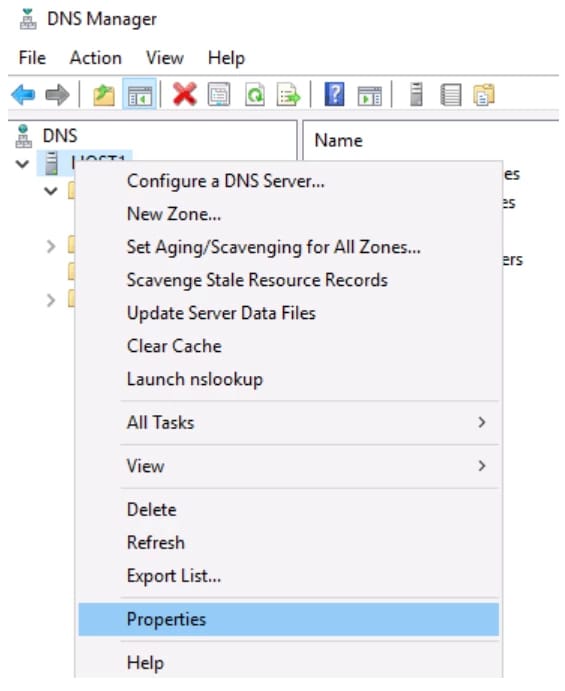The image size is (565, 691).
Task: Click the gray Forward arrow icon
Action: click(58, 94)
